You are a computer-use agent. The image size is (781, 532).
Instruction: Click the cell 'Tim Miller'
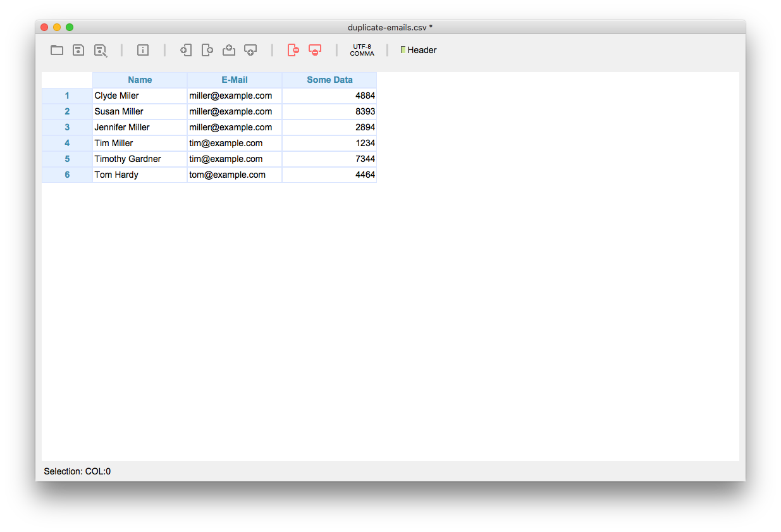pos(140,143)
